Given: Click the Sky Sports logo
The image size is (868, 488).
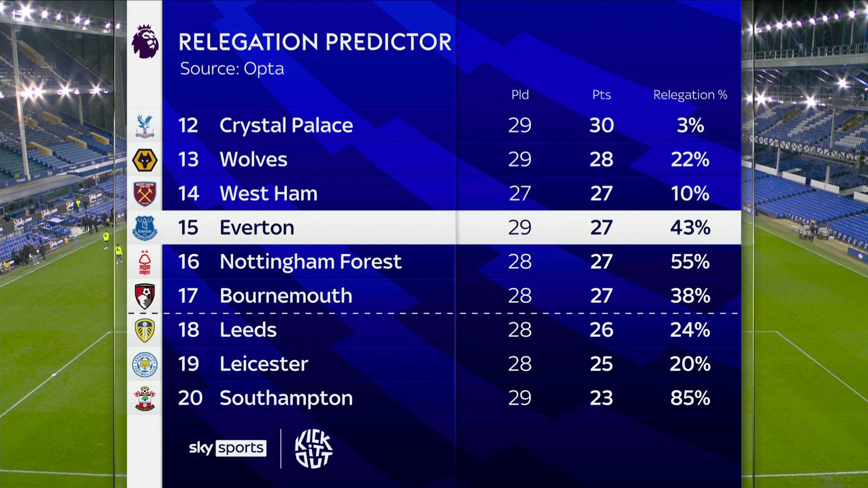Looking at the screenshot, I should [x=228, y=448].
